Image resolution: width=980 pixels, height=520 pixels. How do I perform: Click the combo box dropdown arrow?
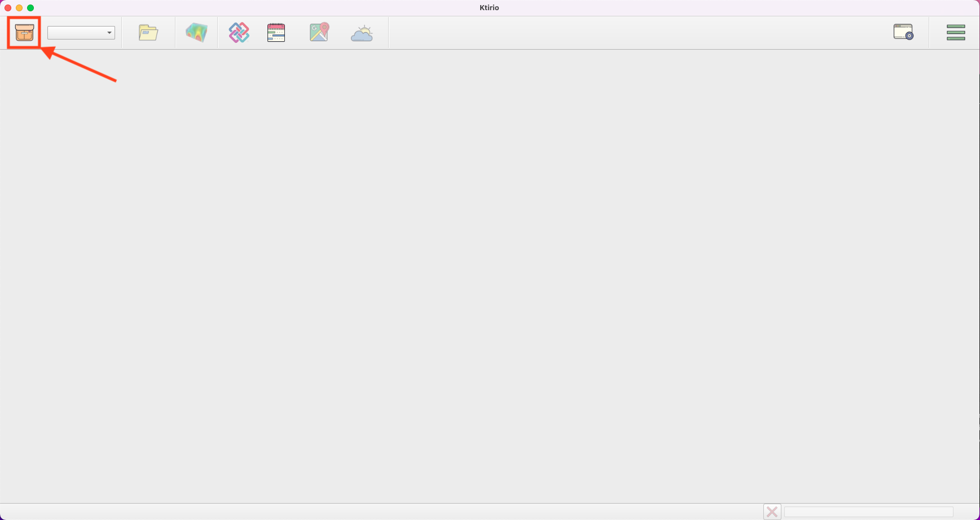click(x=109, y=32)
